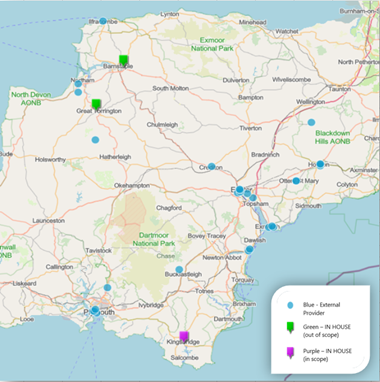Click the Brixham town label

244,304
